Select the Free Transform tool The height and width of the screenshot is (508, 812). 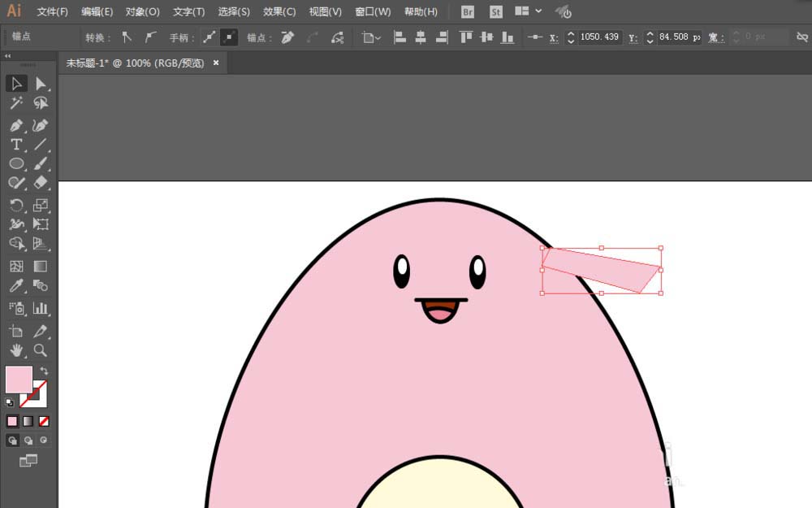41,224
